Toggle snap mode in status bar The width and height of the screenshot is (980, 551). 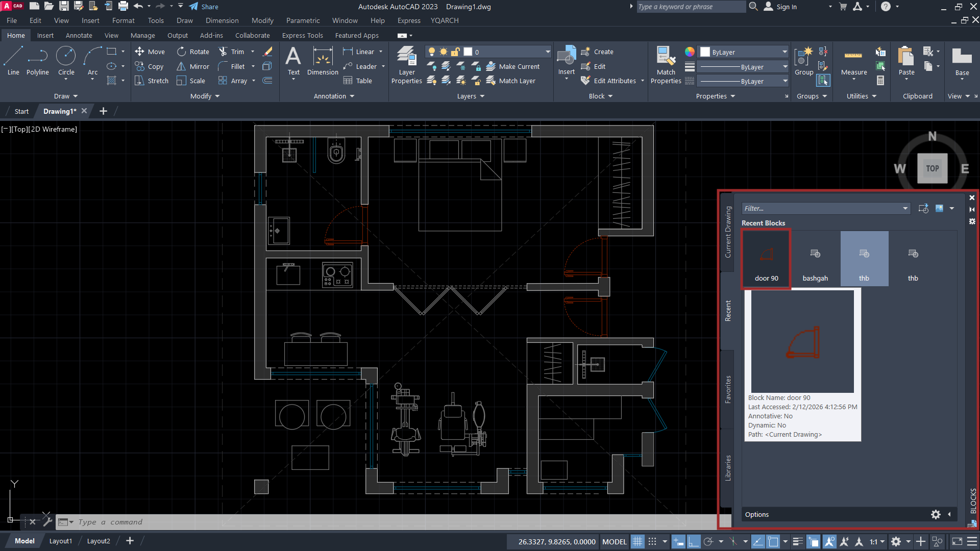[652, 541]
